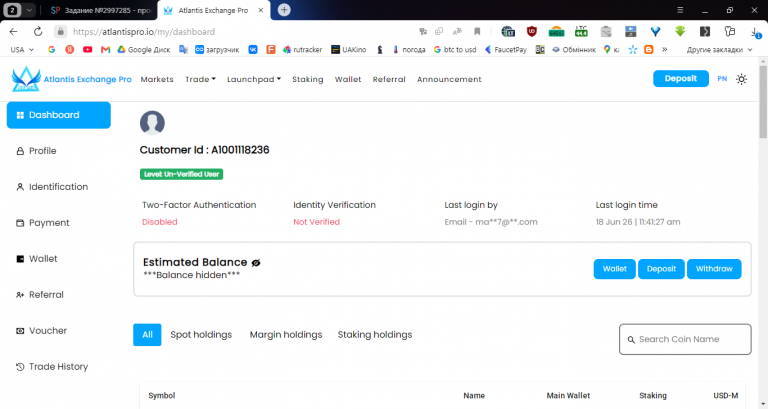Click the Deposit button in balance card
Image resolution: width=768 pixels, height=409 pixels.
661,269
